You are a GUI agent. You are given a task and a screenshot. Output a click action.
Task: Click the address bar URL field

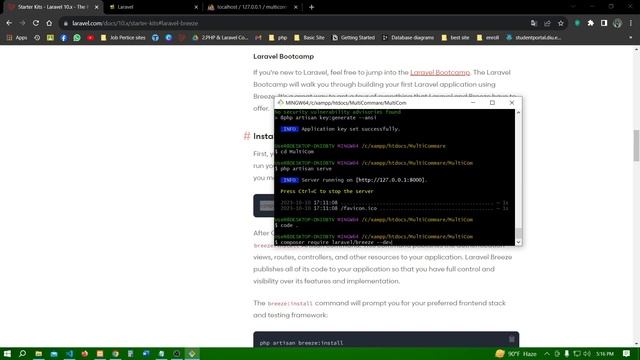tap(294, 23)
